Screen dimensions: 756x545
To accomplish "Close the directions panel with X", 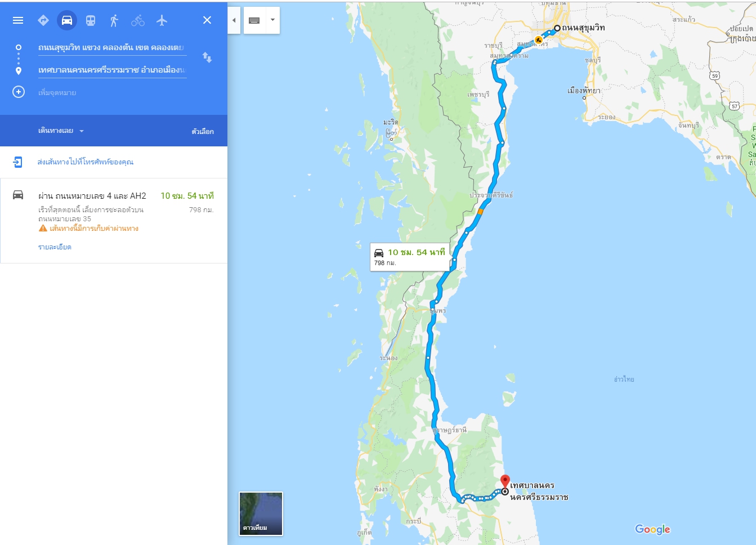I will coord(207,20).
